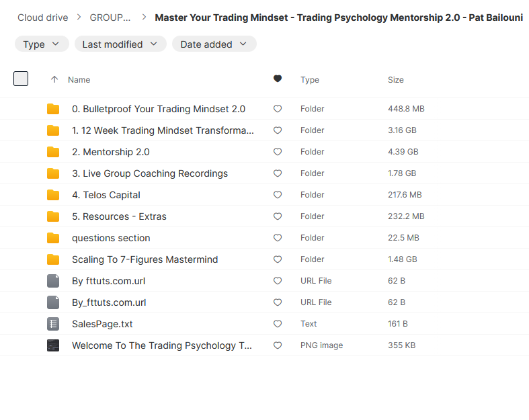The width and height of the screenshot is (529, 420).
Task: Click the folder icon for questions section
Action: (x=53, y=238)
